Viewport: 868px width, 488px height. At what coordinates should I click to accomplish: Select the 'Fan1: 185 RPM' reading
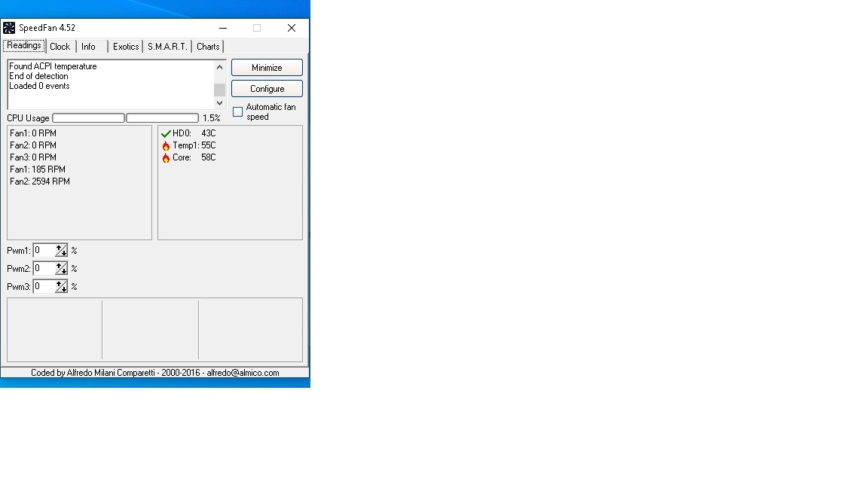pyautogui.click(x=38, y=169)
